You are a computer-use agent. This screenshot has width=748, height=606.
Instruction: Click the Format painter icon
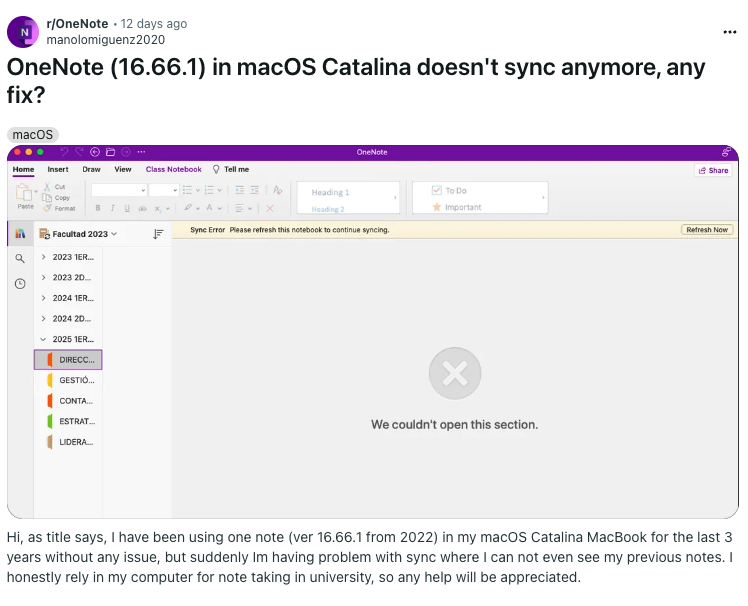pos(47,208)
